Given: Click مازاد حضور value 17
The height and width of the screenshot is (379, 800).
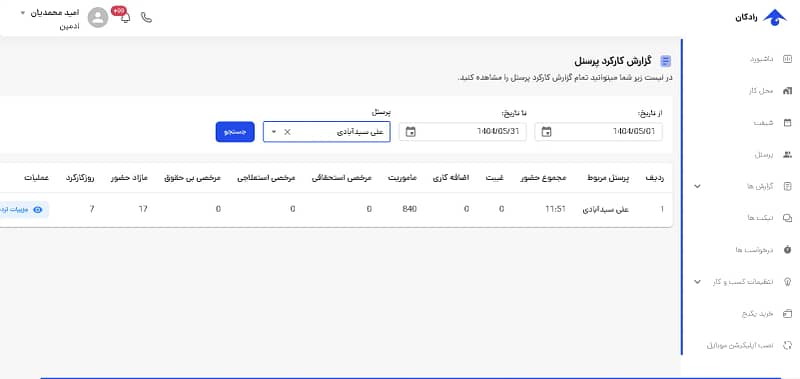Looking at the screenshot, I should [x=143, y=209].
